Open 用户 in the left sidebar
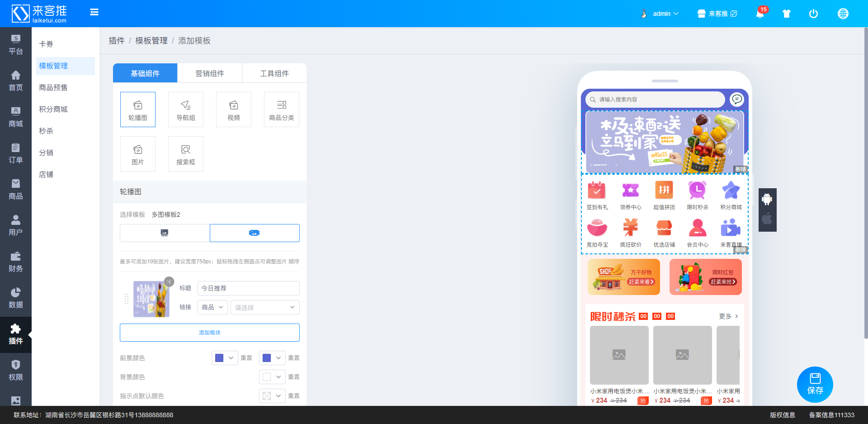868x424 pixels. click(16, 226)
